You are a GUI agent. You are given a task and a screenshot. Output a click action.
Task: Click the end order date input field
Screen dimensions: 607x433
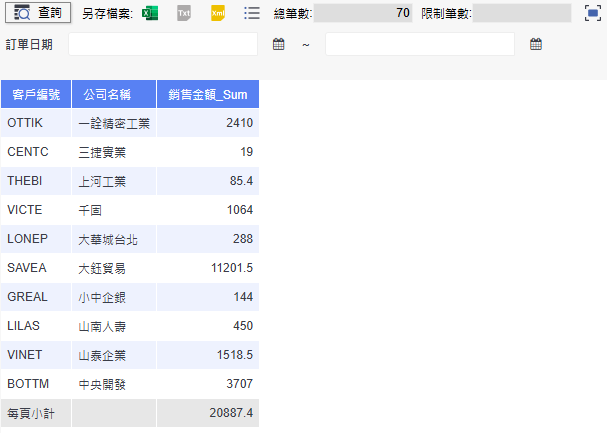(419, 45)
